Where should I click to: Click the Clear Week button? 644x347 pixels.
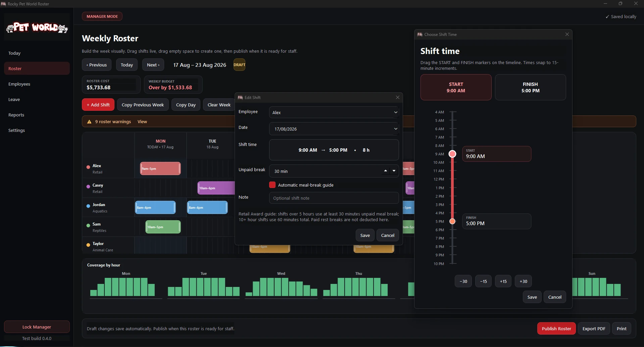219,105
